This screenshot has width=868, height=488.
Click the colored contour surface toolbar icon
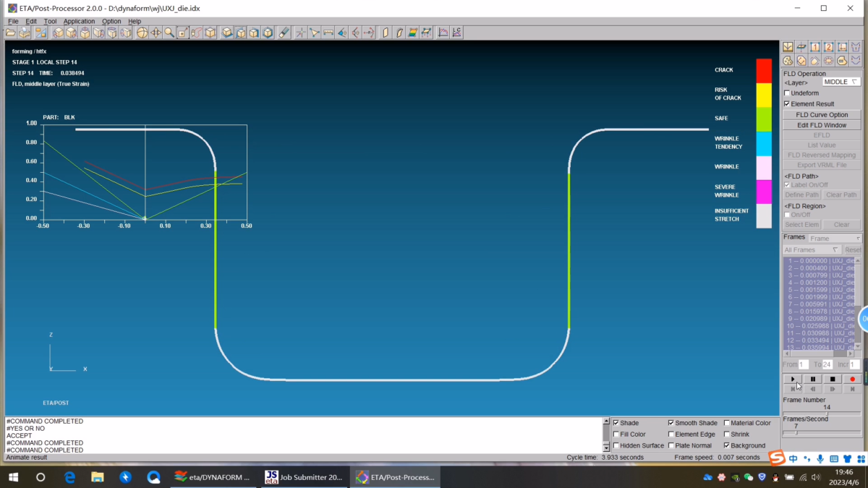coord(412,33)
